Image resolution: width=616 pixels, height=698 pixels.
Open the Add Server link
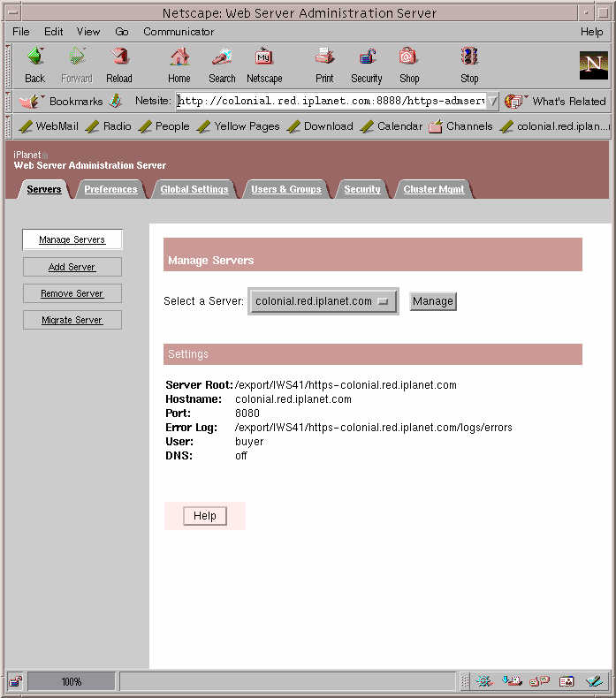click(72, 267)
